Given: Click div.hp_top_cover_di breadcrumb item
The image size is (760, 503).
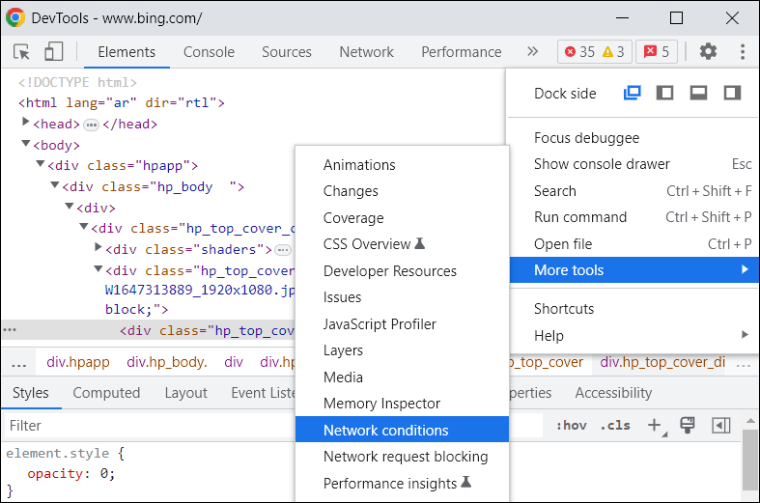Looking at the screenshot, I should [663, 362].
